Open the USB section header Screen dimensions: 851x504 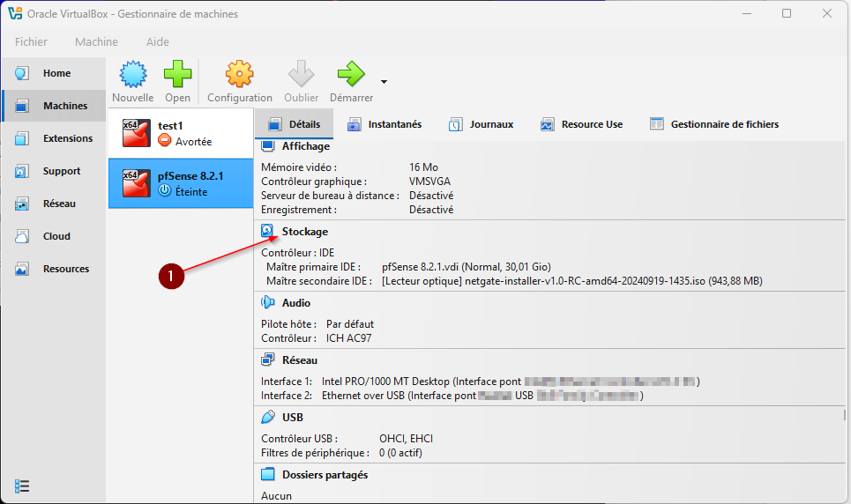[x=293, y=418]
